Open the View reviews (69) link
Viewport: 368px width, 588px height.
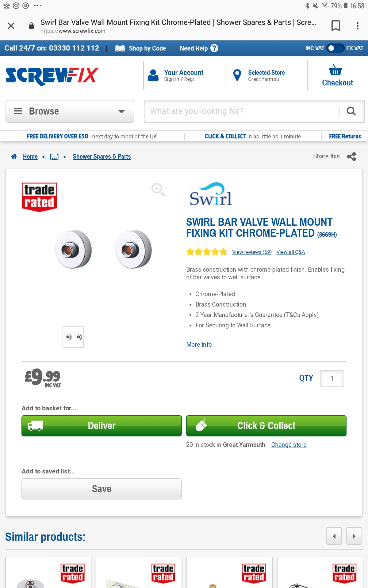click(x=252, y=252)
